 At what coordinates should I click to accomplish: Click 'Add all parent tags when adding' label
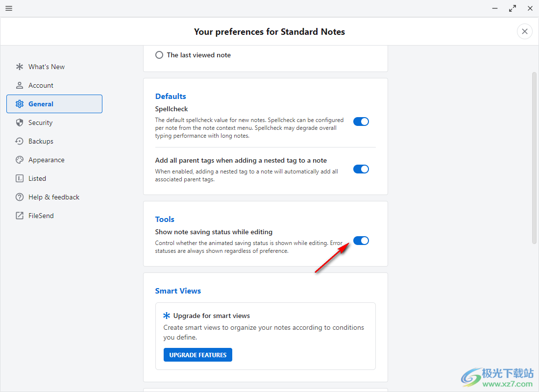(241, 161)
